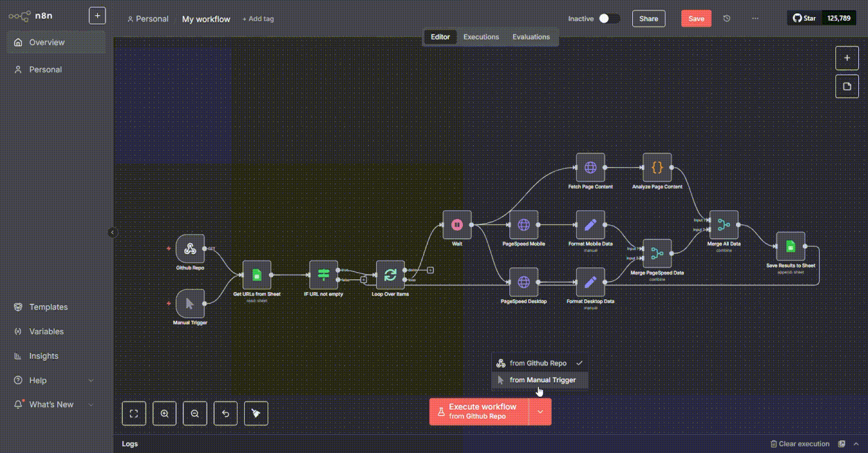Choose from Manual Trigger option
Screen dimensions: 868x453
click(539, 380)
